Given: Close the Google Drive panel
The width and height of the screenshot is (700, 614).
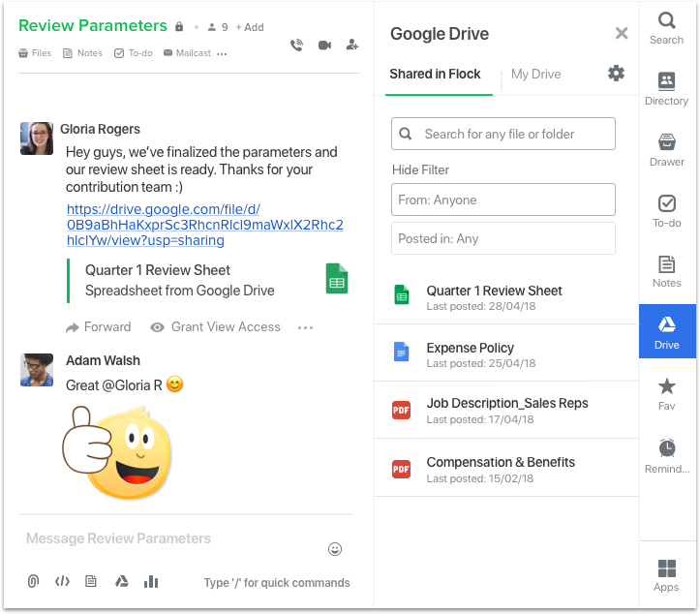Looking at the screenshot, I should [x=622, y=33].
